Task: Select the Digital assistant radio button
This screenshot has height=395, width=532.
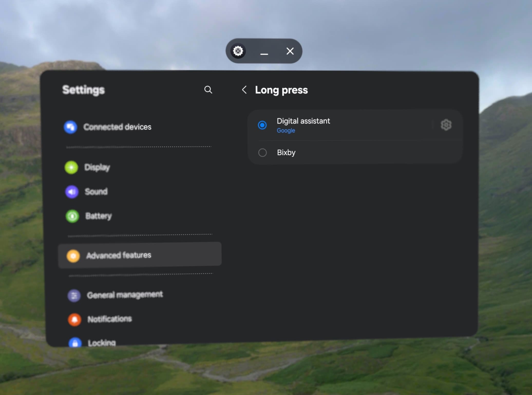Action: 262,125
